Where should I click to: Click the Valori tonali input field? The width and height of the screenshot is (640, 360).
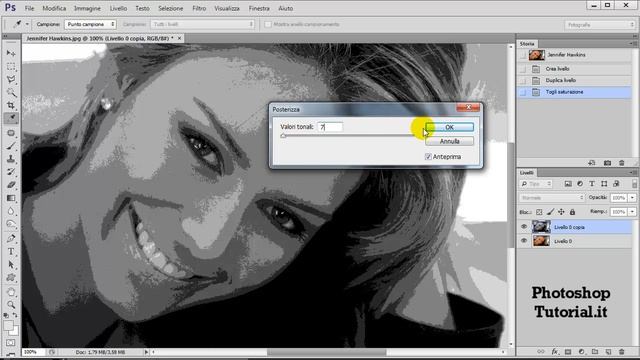(330, 127)
